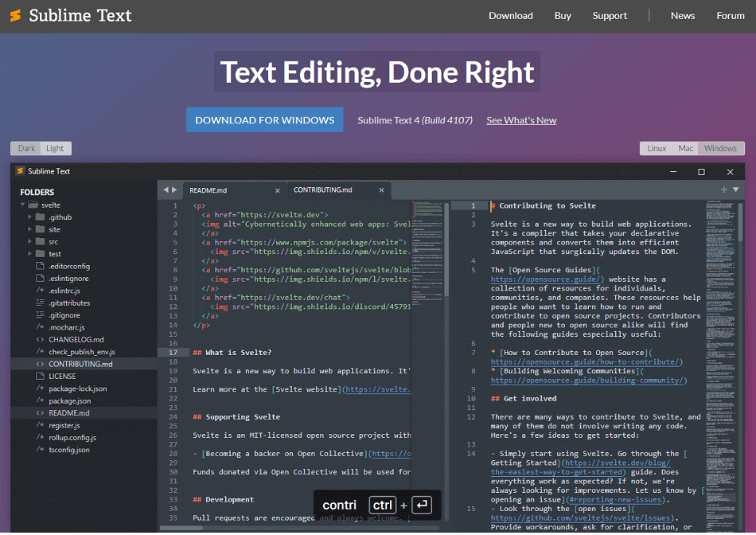Open the opensource.guide link in editor

click(x=547, y=279)
